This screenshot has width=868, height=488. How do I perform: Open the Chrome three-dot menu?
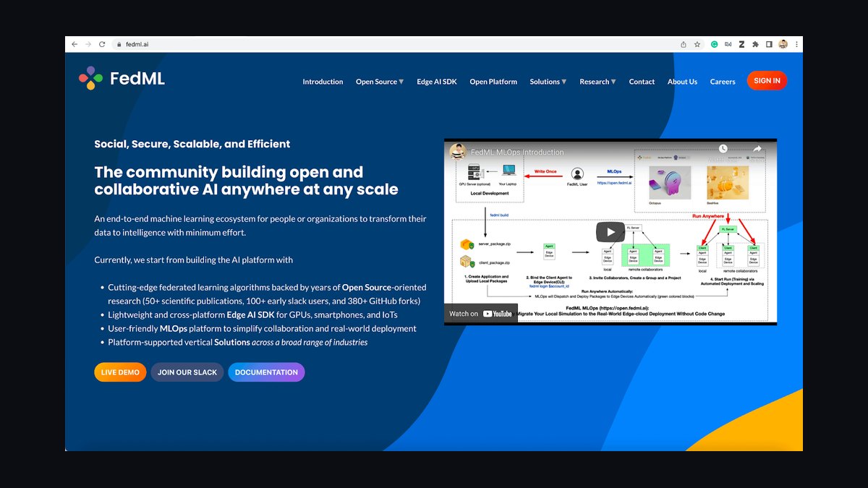[796, 44]
